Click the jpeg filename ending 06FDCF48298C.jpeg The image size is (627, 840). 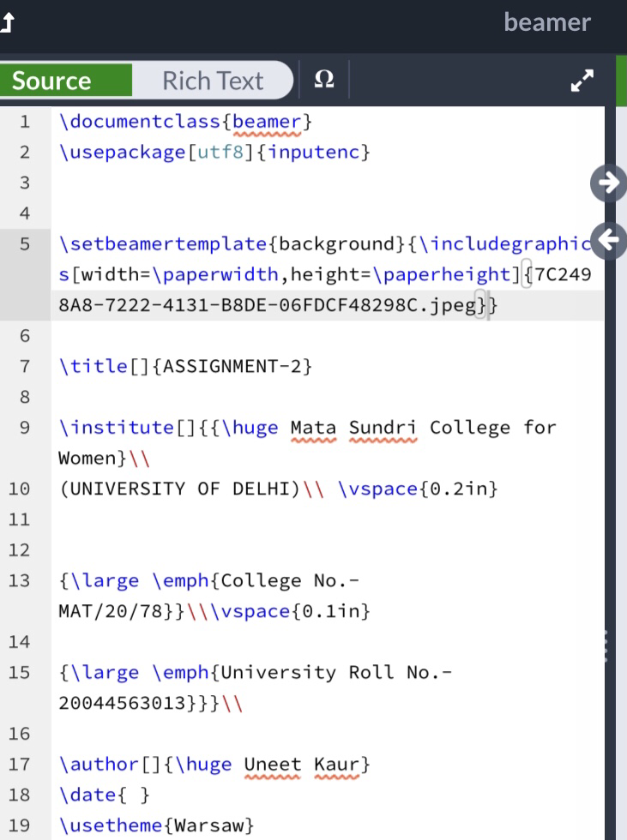268,305
